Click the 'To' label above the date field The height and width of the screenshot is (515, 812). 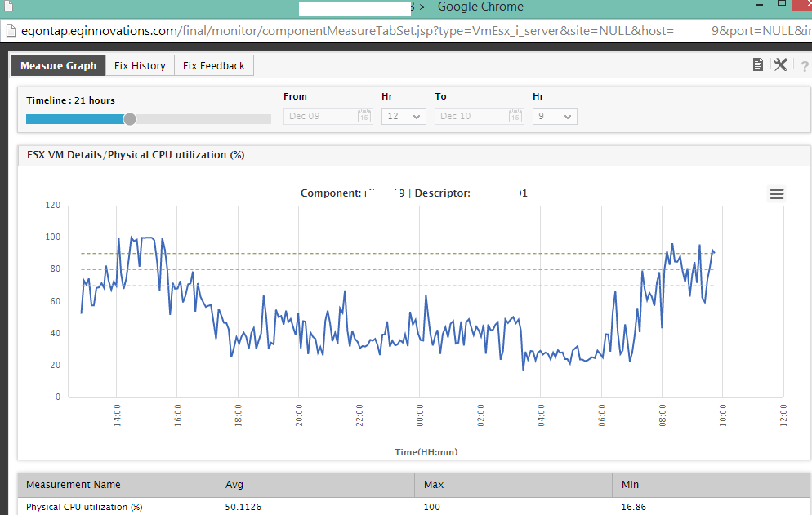click(440, 96)
